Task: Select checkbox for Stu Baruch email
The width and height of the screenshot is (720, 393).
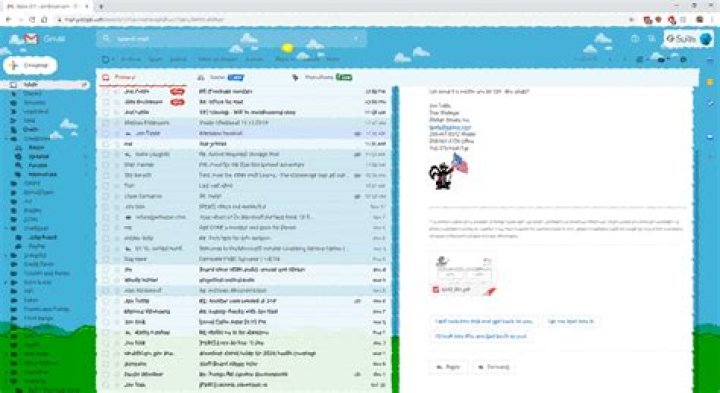Action: pos(106,175)
